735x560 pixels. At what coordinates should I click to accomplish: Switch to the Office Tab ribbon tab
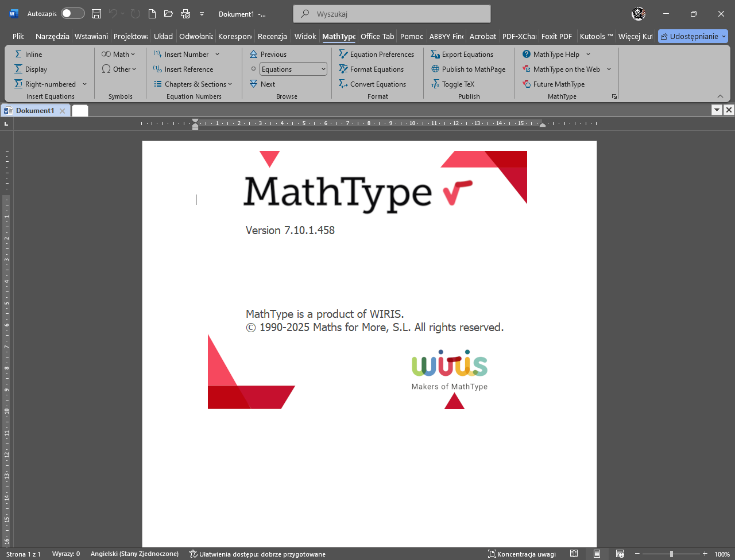tap(377, 36)
